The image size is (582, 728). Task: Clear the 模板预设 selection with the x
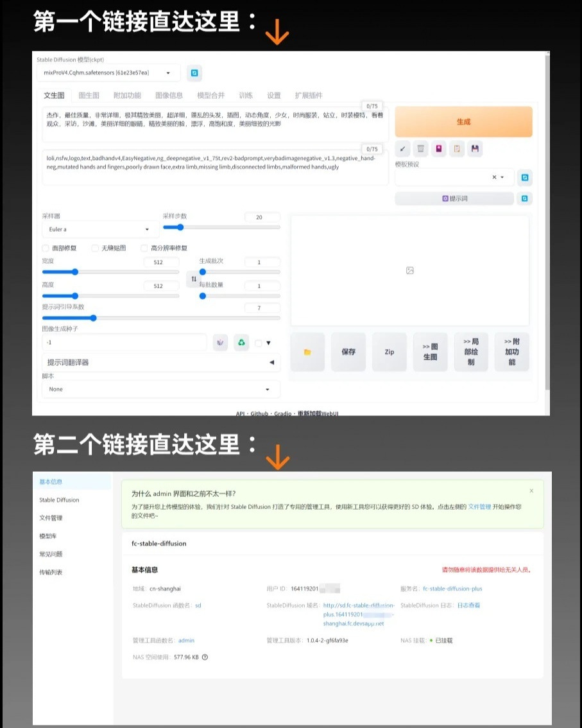(494, 177)
